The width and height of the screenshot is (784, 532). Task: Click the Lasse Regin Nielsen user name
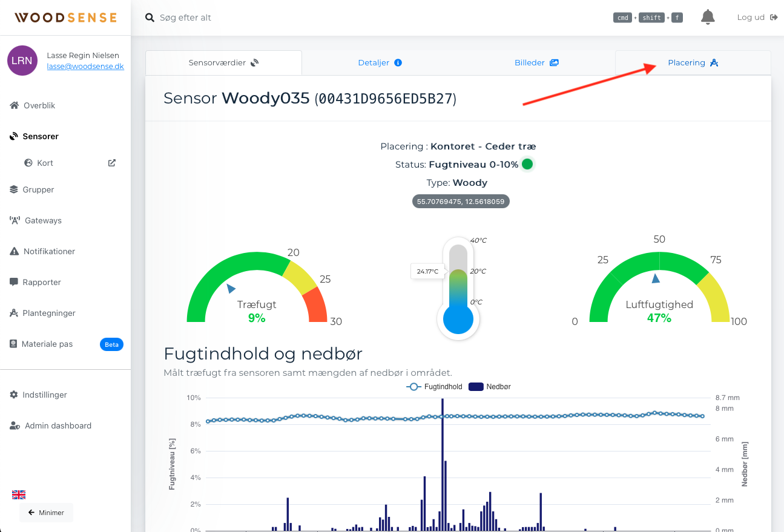(x=84, y=55)
